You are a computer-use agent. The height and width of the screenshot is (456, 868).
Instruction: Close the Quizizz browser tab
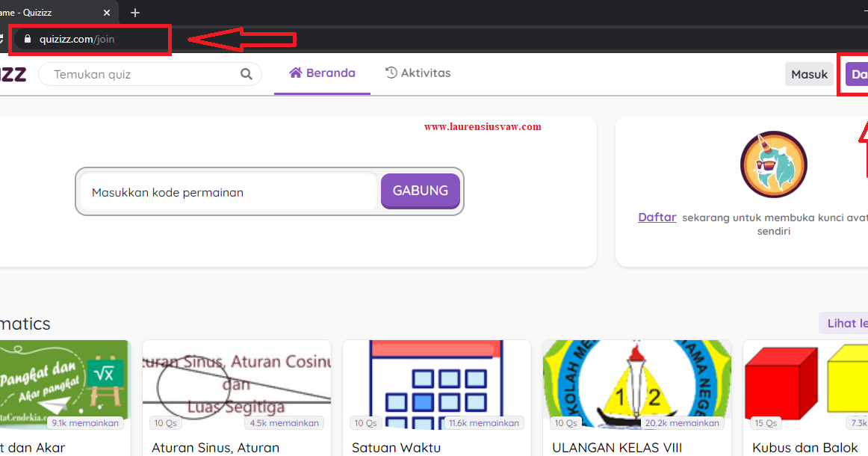[x=107, y=12]
